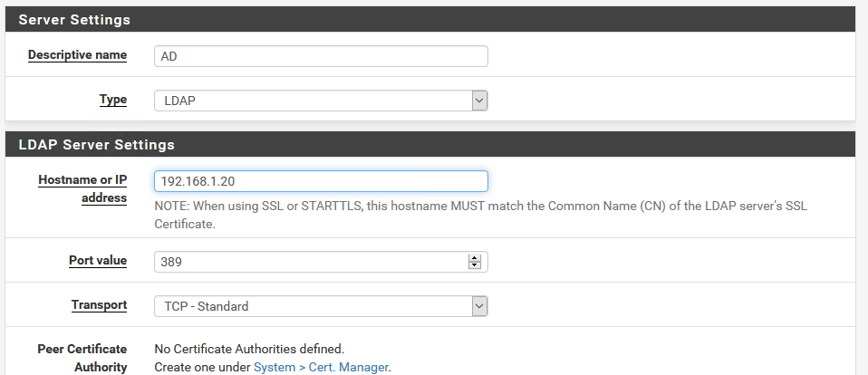Open the Transport dropdown showing TCP - Standard
The image size is (868, 375).
[x=321, y=306]
